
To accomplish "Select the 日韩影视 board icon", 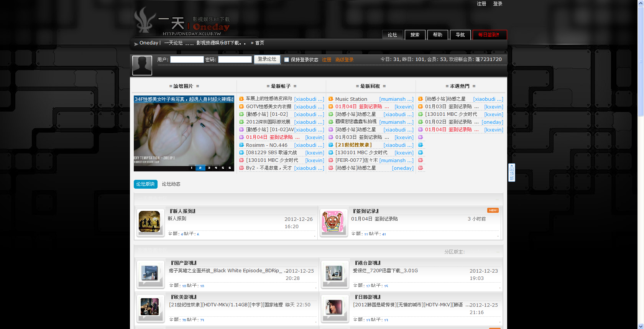I will pos(334,308).
